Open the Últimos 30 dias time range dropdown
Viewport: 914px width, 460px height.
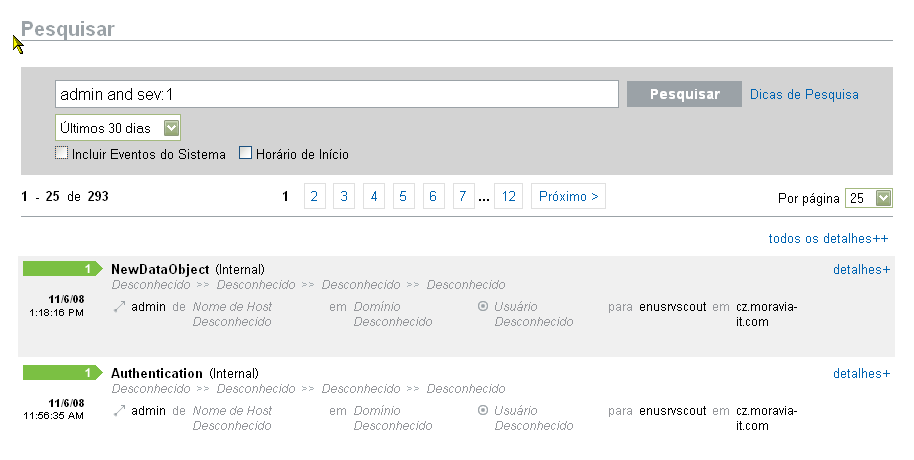coord(118,128)
